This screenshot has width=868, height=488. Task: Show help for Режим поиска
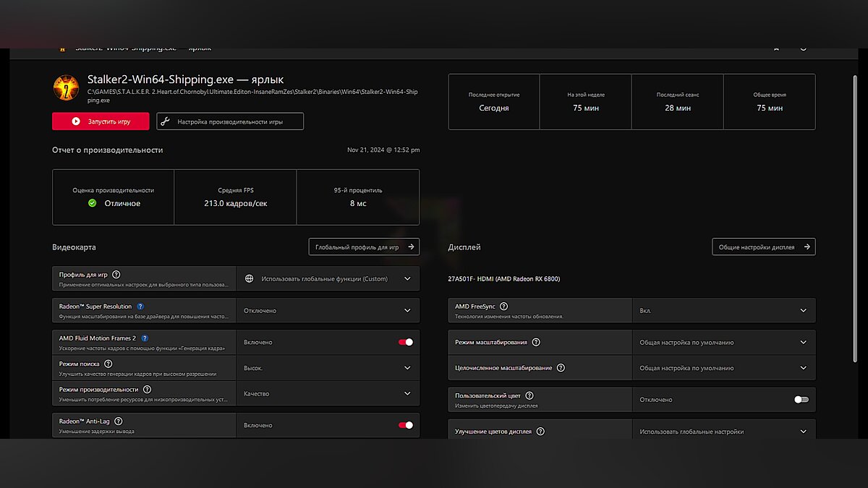pos(109,364)
